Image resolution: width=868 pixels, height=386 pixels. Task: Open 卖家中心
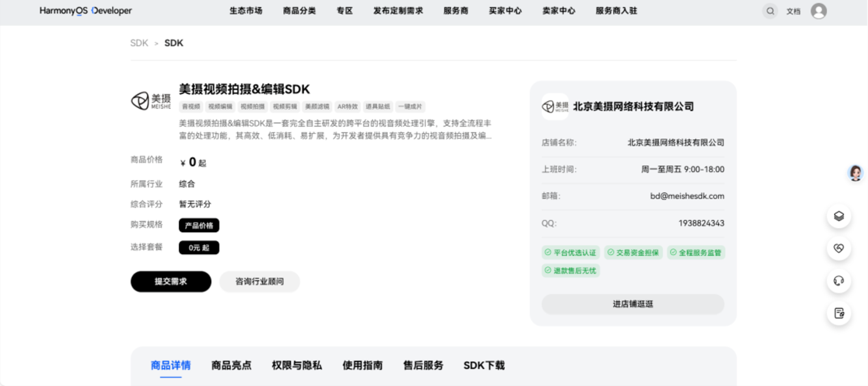[559, 11]
